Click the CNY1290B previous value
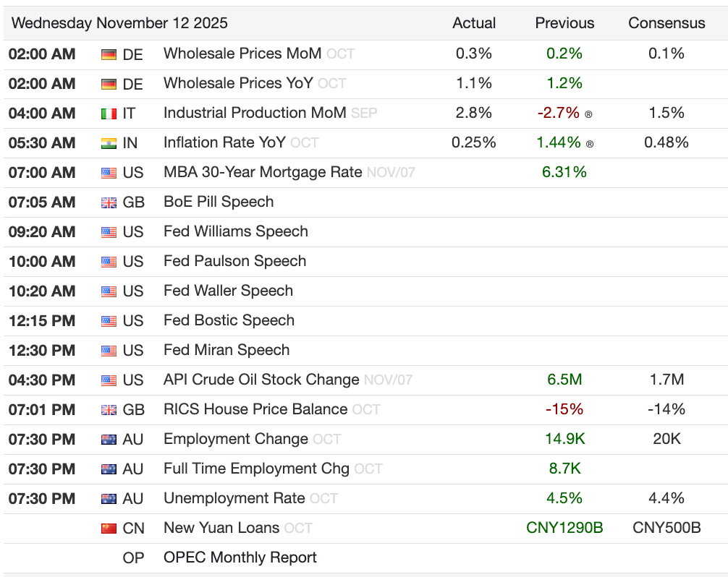728x577 pixels. click(564, 528)
